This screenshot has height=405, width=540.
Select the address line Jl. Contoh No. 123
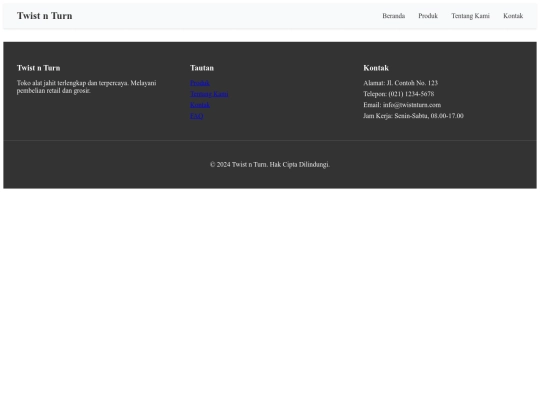401,83
